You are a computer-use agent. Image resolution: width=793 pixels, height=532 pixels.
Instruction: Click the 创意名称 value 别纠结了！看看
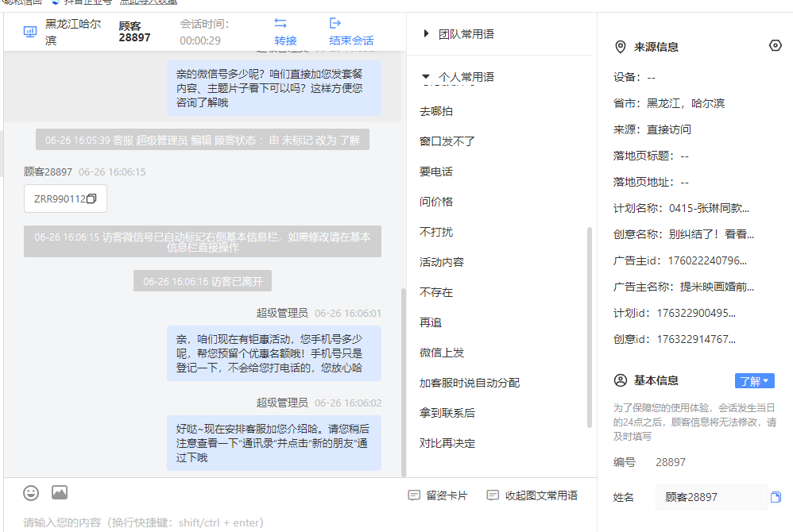pos(711,234)
